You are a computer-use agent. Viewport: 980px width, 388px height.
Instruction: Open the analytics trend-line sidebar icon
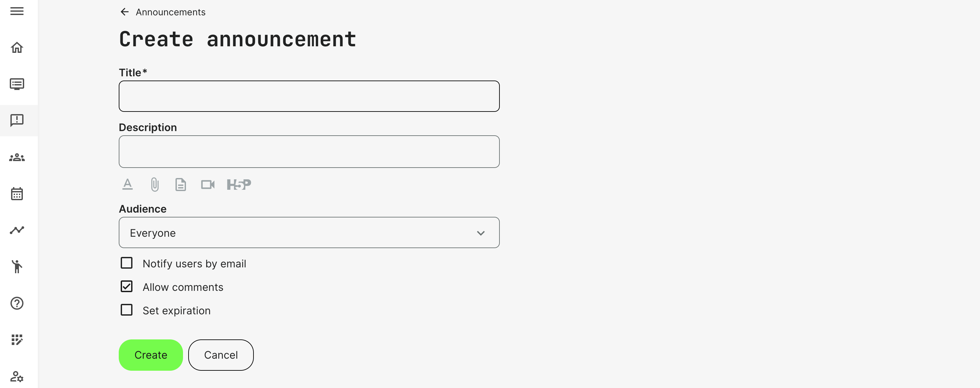coord(17,230)
